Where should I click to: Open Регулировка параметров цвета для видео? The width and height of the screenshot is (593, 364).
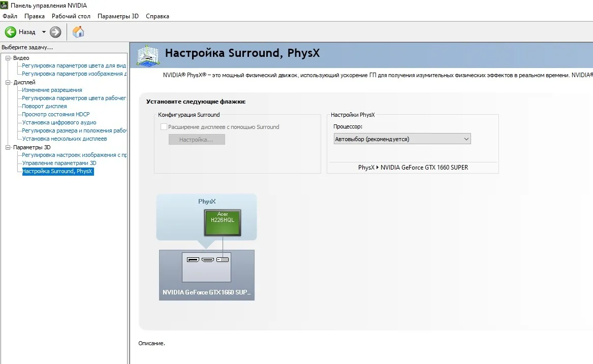[x=74, y=65]
